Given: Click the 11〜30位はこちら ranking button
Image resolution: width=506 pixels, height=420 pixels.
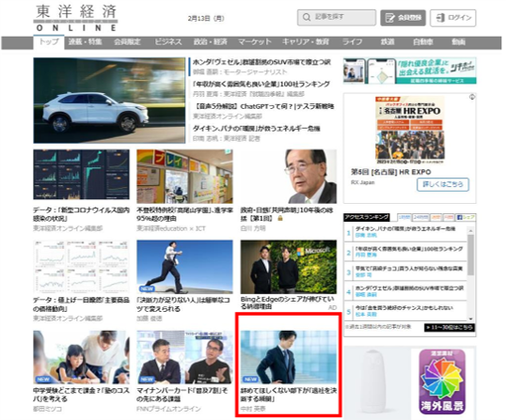Looking at the screenshot, I should [x=450, y=327].
